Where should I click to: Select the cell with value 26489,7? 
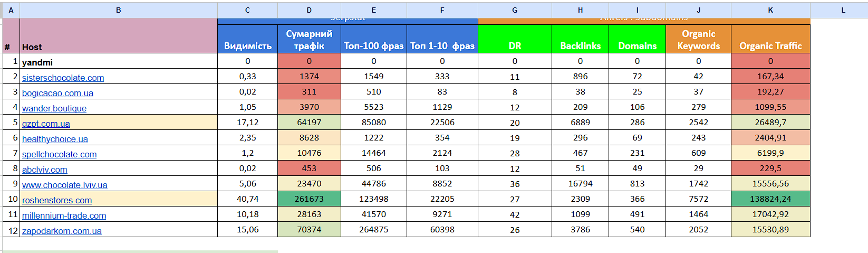(770, 123)
